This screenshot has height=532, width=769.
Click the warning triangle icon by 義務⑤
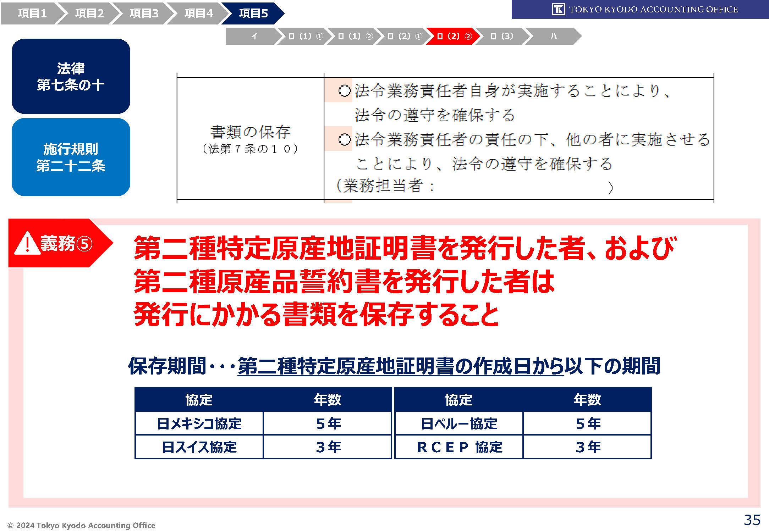27,244
